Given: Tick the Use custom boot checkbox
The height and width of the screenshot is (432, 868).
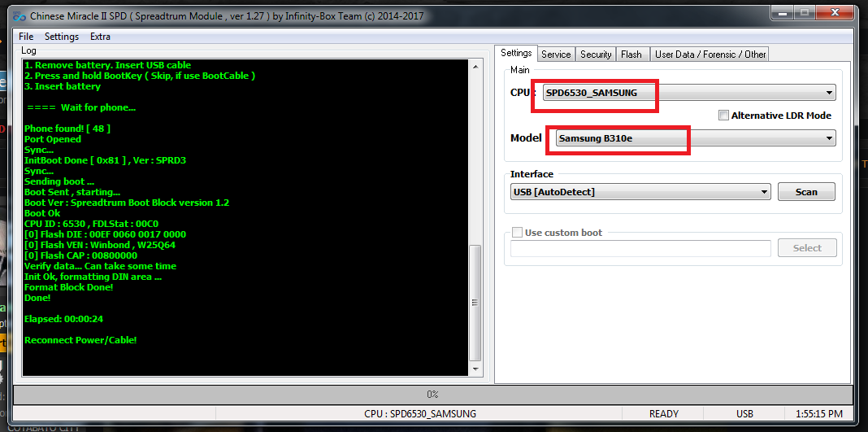Looking at the screenshot, I should [x=517, y=233].
